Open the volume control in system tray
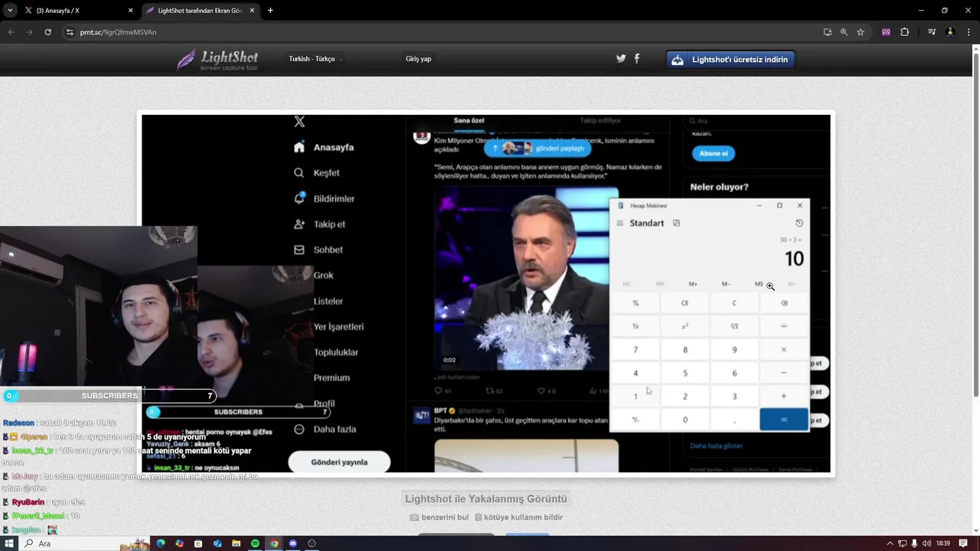The image size is (980, 551). pos(927,543)
